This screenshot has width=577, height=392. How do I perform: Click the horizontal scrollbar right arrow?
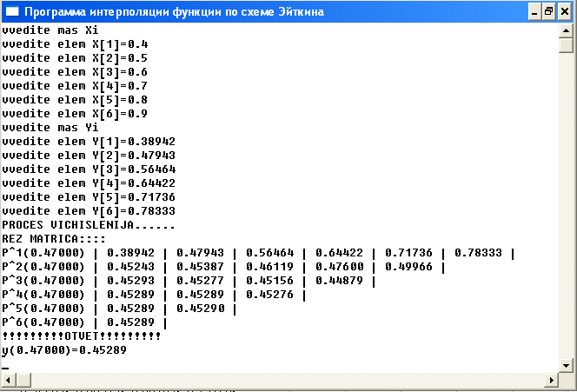[x=551, y=380]
